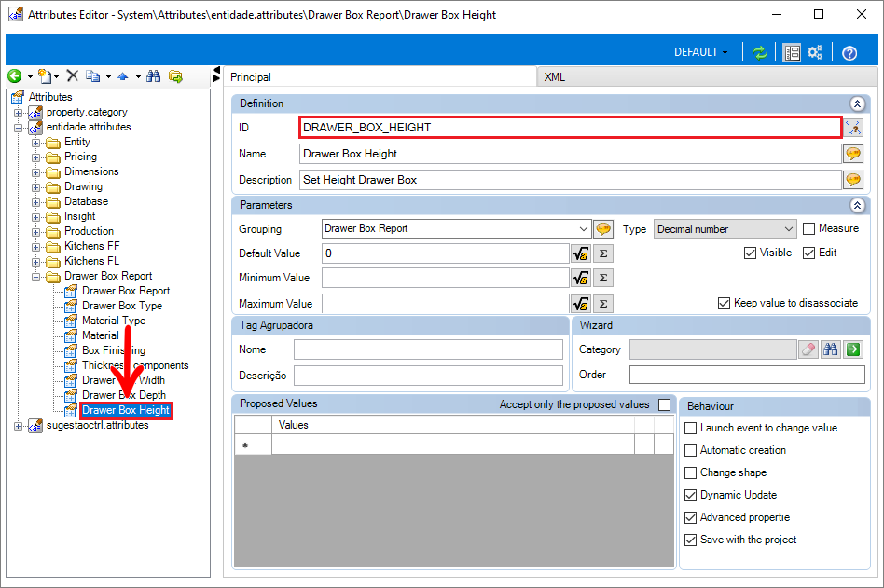
Task: Enable the Measure checkbox
Action: (809, 228)
